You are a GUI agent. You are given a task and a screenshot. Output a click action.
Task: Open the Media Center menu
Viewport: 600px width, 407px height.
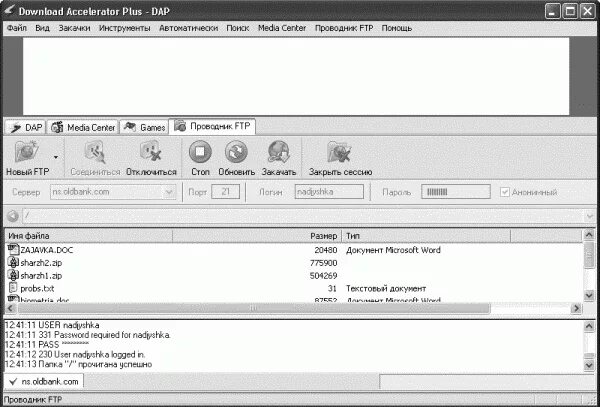click(282, 28)
